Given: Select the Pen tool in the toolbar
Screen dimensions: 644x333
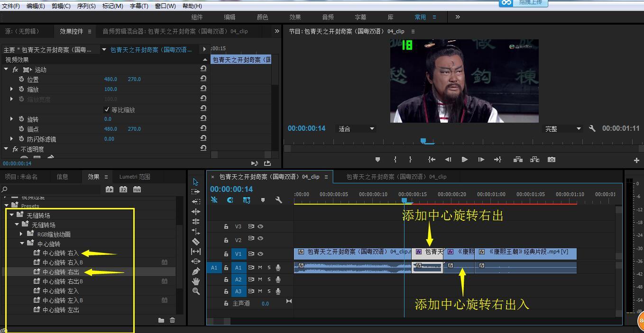Looking at the screenshot, I should tap(196, 271).
